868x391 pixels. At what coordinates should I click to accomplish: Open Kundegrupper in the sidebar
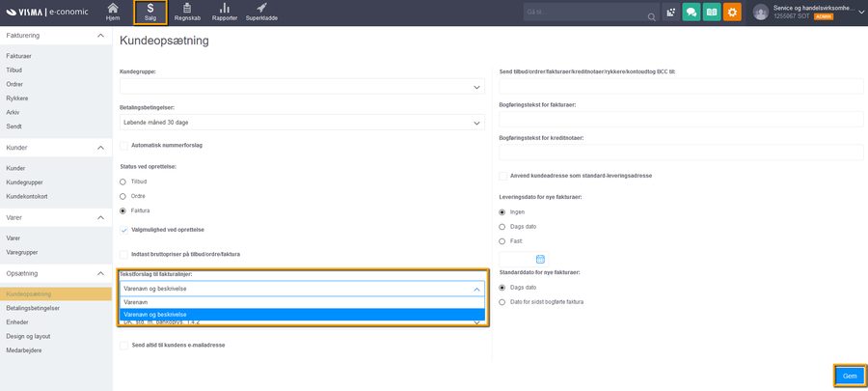pos(26,182)
